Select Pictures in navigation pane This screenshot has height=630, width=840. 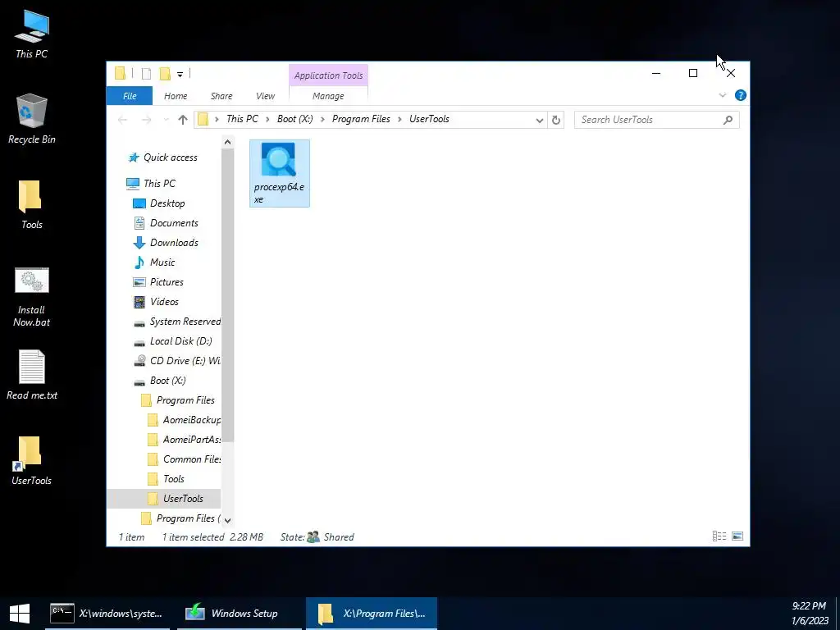(x=158, y=282)
